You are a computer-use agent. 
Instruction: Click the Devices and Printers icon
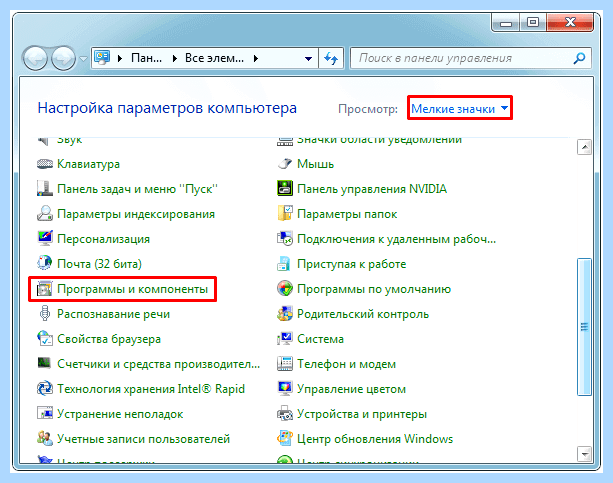click(285, 414)
